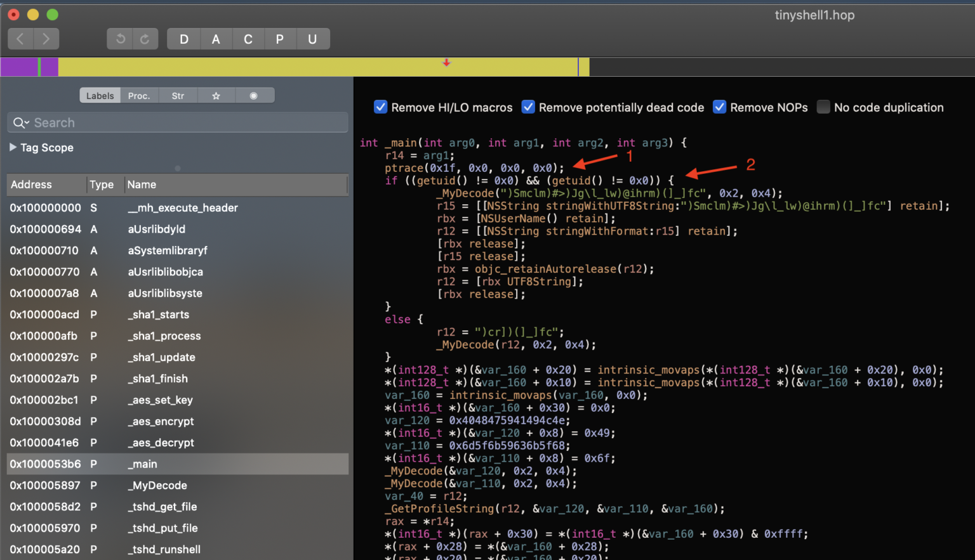
Task: Select the _tshd_runshell procedure
Action: pyautogui.click(x=178, y=550)
